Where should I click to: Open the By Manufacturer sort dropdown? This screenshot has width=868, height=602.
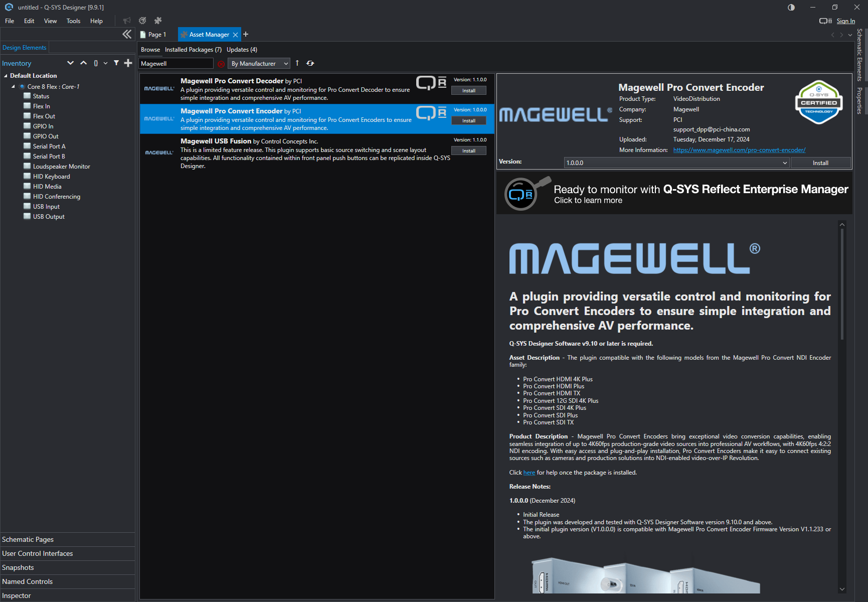click(x=259, y=64)
